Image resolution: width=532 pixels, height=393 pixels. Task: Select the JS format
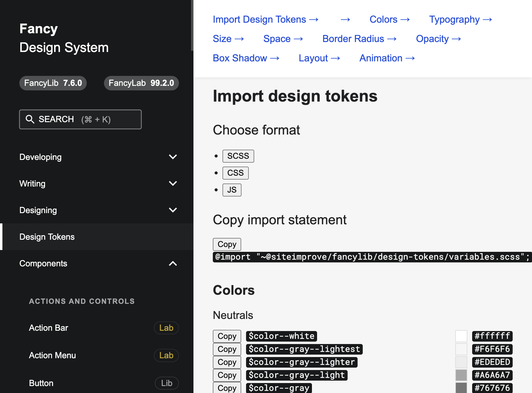[x=232, y=190]
